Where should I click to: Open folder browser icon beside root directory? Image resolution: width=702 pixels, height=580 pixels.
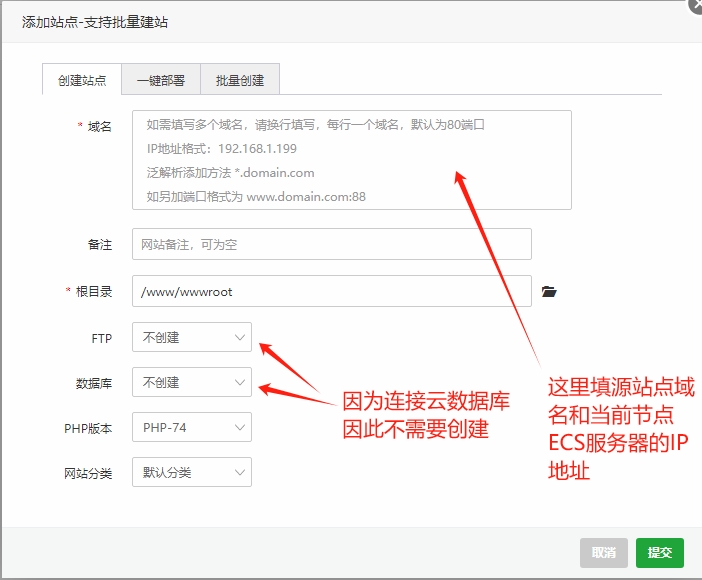pyautogui.click(x=549, y=292)
